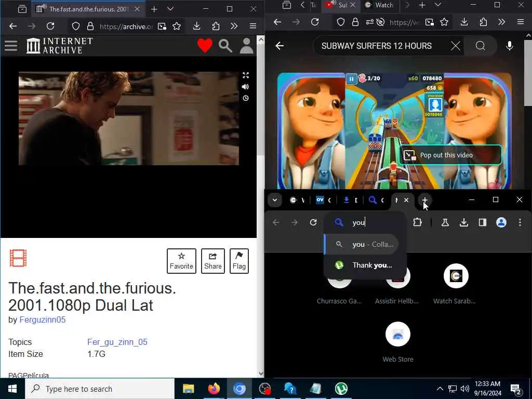List all tabs dropdown in archive Firefox window

click(170, 9)
